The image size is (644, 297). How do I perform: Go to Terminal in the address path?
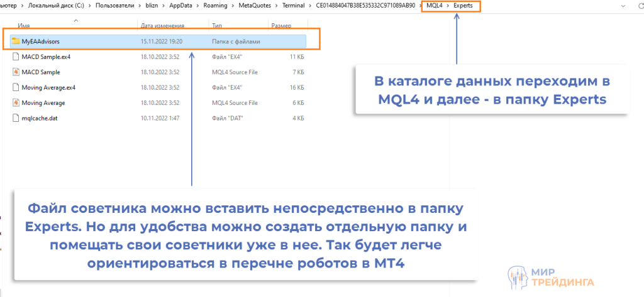click(293, 6)
